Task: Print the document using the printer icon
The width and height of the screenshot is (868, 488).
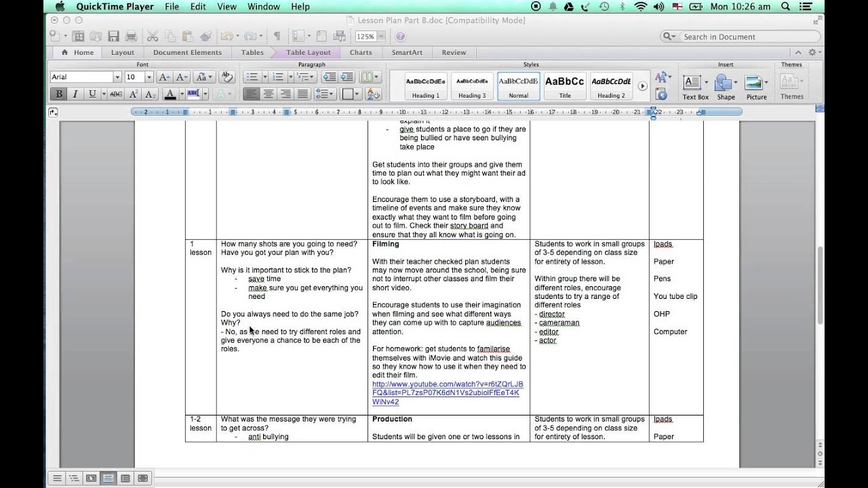Action: click(132, 37)
